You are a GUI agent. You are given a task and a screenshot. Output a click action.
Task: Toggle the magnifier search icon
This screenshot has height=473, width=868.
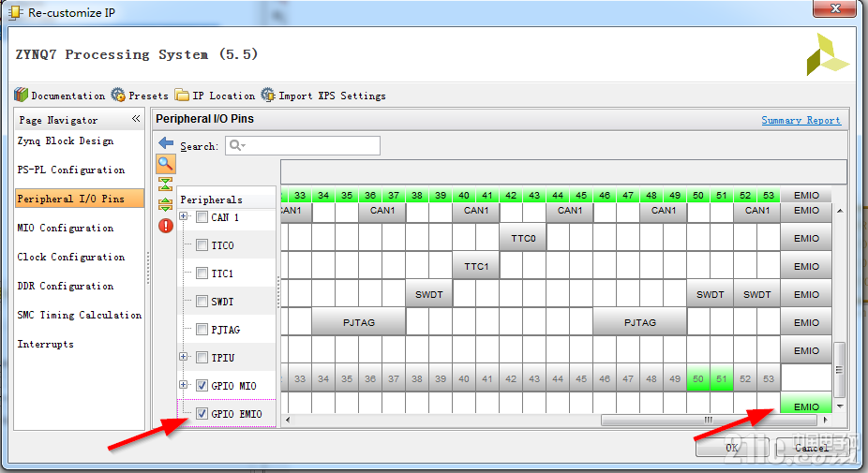[166, 164]
